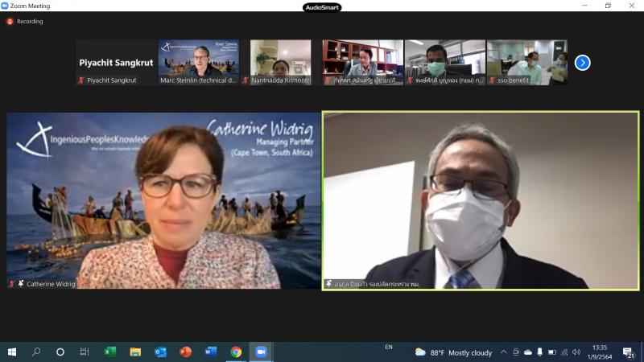Select Piyachit Sangkrut participant tile
The width and height of the screenshot is (644, 362).
coord(116,63)
